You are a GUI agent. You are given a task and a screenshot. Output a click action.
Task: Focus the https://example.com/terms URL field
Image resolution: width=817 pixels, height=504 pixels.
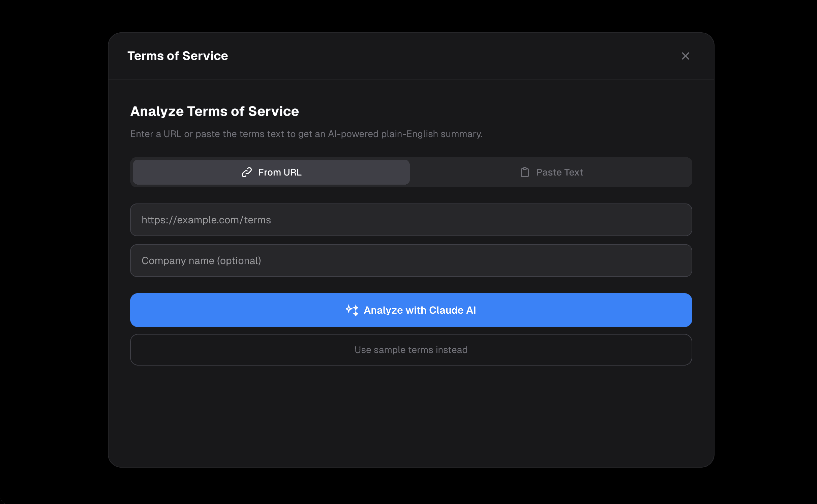click(x=411, y=220)
